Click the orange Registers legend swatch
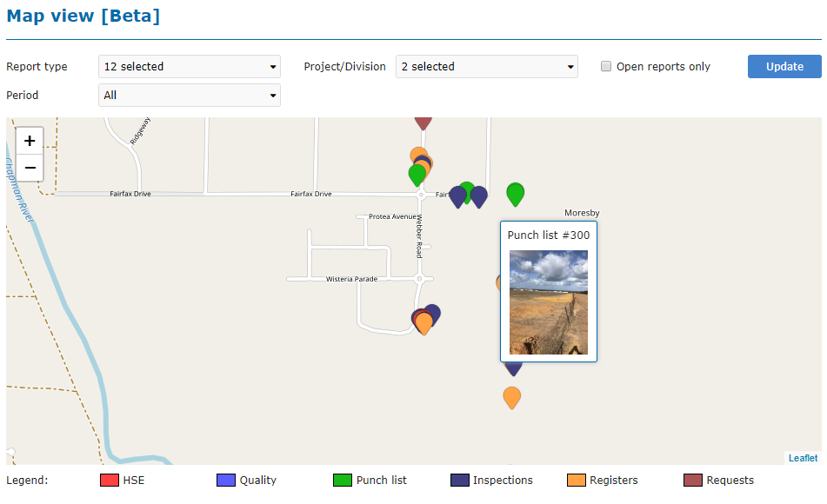This screenshot has height=504, width=827. [576, 481]
